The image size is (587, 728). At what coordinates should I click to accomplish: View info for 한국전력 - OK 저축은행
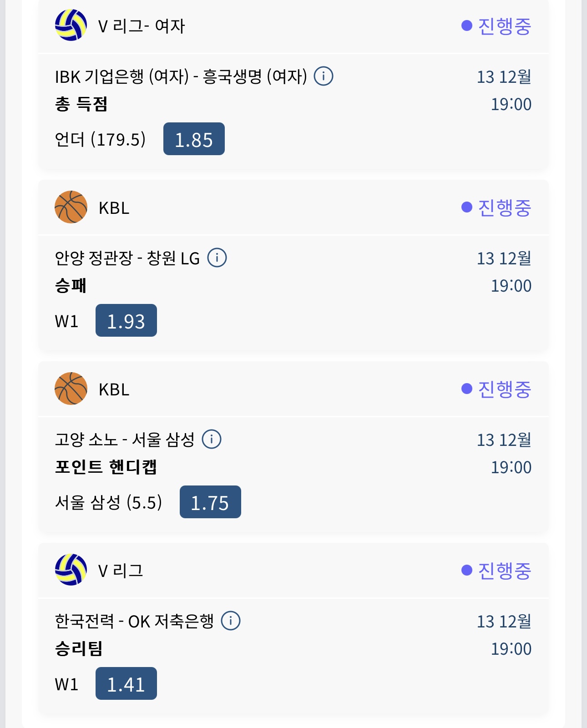pos(231,621)
